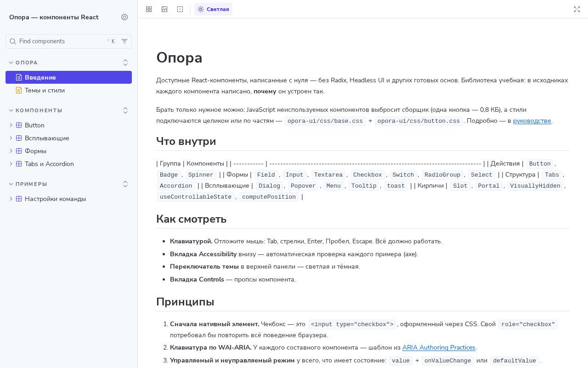Click the component icon beside Tabs и Accordion
Screen dimensions: 588x368
(19, 164)
